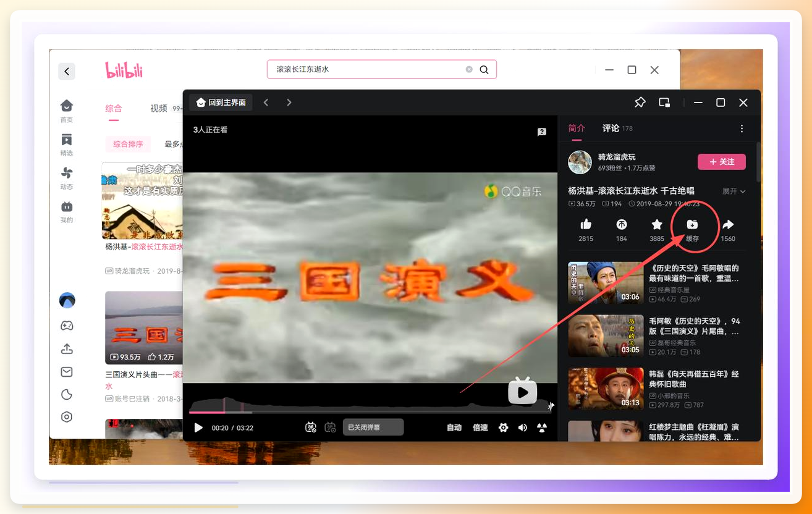Open the 我的 profile TV icon
Screen dimensions: 812x514
pyautogui.click(x=67, y=206)
